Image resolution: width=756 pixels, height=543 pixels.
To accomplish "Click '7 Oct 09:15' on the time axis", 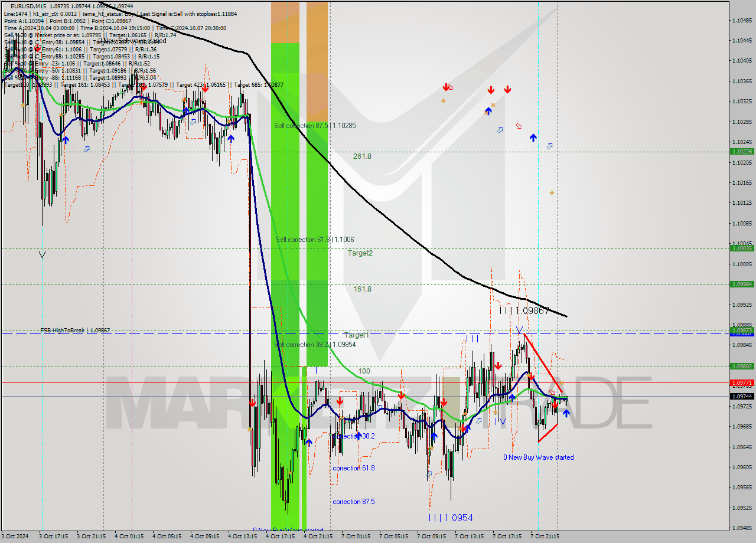I will (x=431, y=537).
